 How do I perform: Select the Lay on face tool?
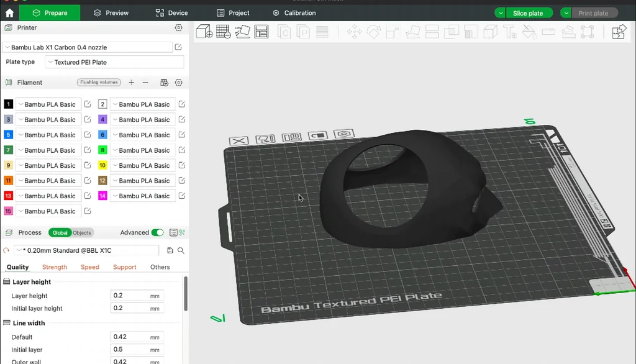pyautogui.click(x=412, y=32)
